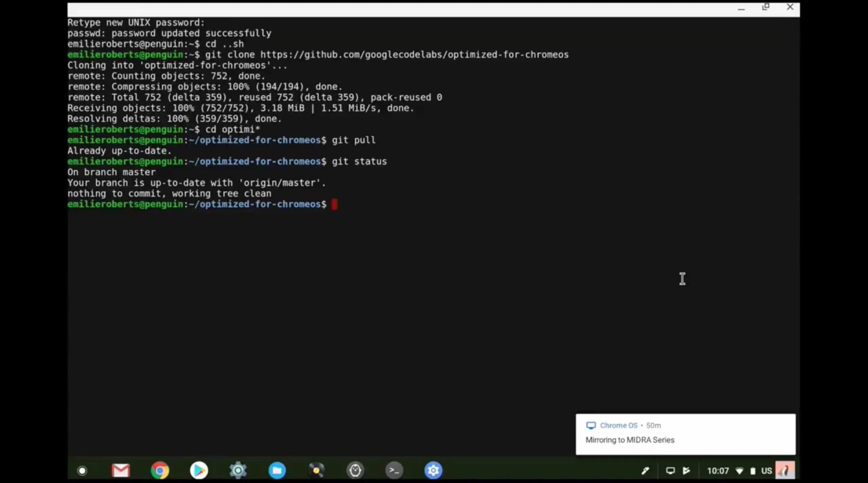
Task: Switch to the Terminal shelf icon
Action: (394, 470)
